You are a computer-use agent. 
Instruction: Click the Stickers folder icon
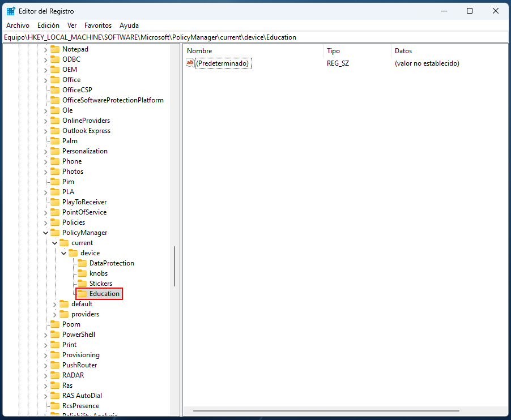click(x=82, y=284)
